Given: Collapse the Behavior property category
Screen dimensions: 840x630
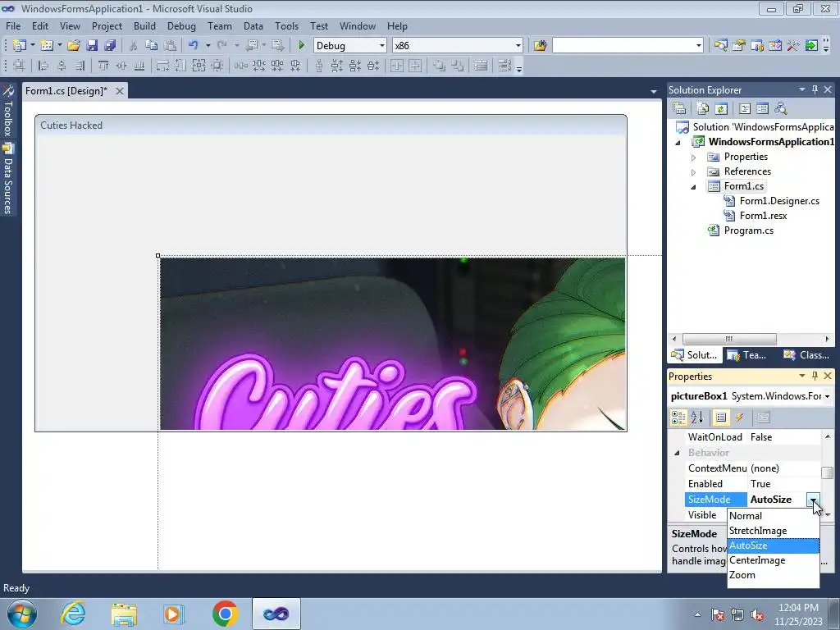Looking at the screenshot, I should (677, 453).
